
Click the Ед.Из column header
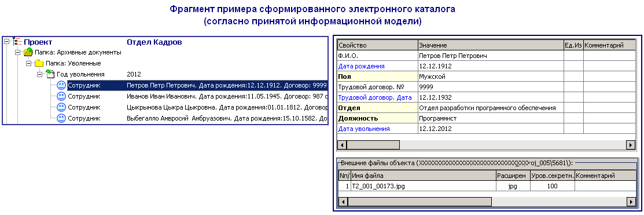coord(574,45)
